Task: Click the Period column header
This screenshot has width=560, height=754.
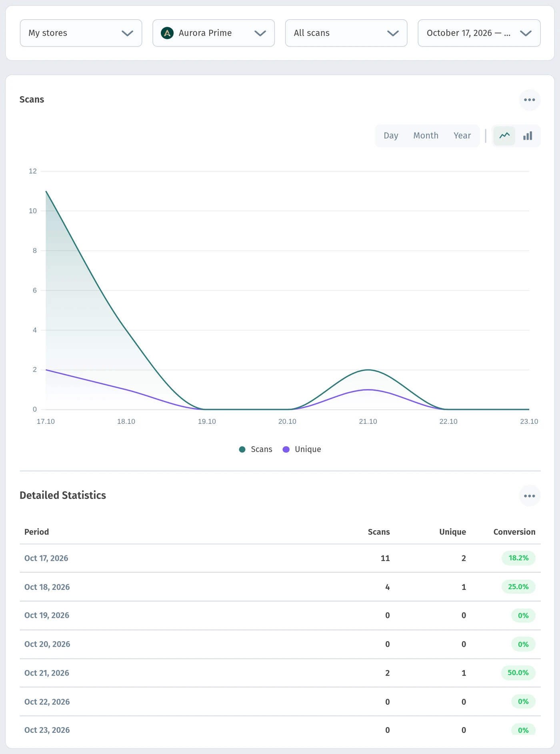Action: tap(36, 532)
